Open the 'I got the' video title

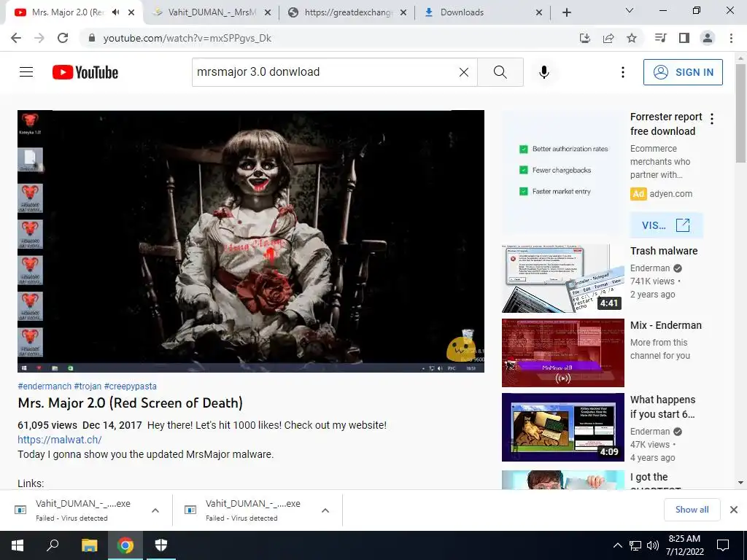point(649,477)
